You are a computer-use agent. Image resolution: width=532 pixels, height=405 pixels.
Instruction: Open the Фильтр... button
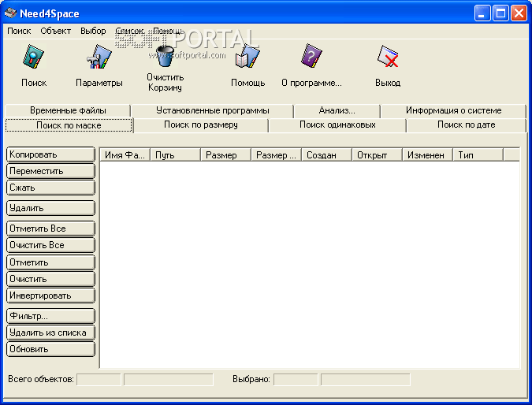click(50, 316)
